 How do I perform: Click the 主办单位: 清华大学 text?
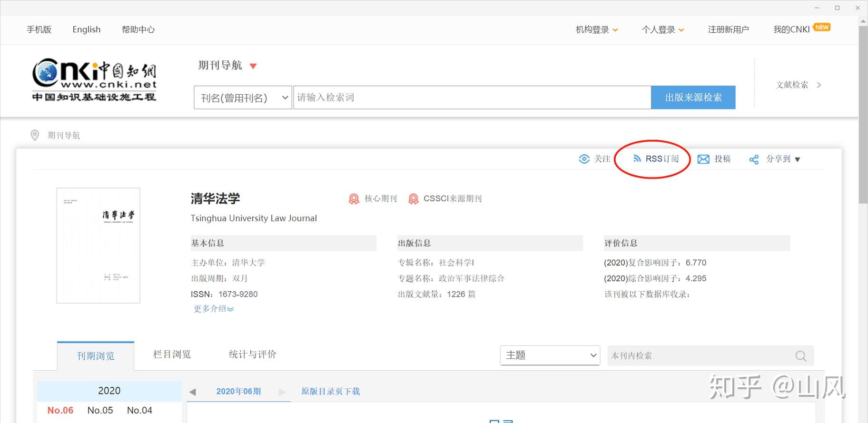[228, 263]
